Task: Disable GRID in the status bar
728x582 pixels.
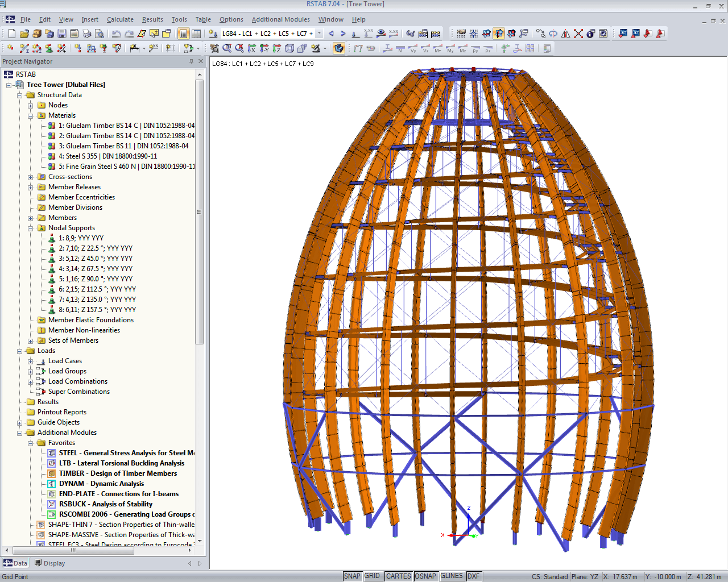Action: (373, 576)
